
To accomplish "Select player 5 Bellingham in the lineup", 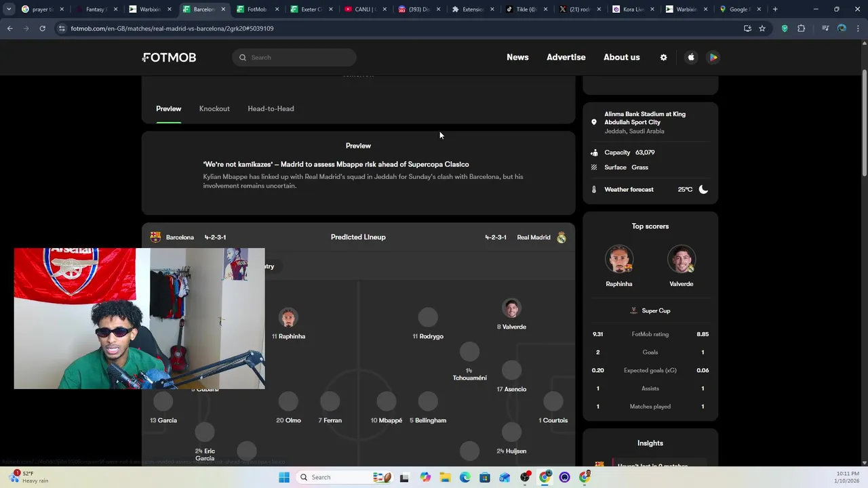I will click(428, 408).
